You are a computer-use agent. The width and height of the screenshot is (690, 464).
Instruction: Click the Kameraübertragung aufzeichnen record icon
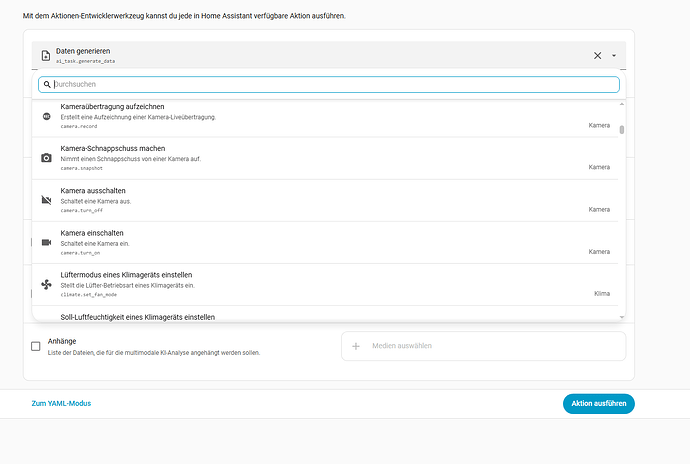(x=46, y=116)
